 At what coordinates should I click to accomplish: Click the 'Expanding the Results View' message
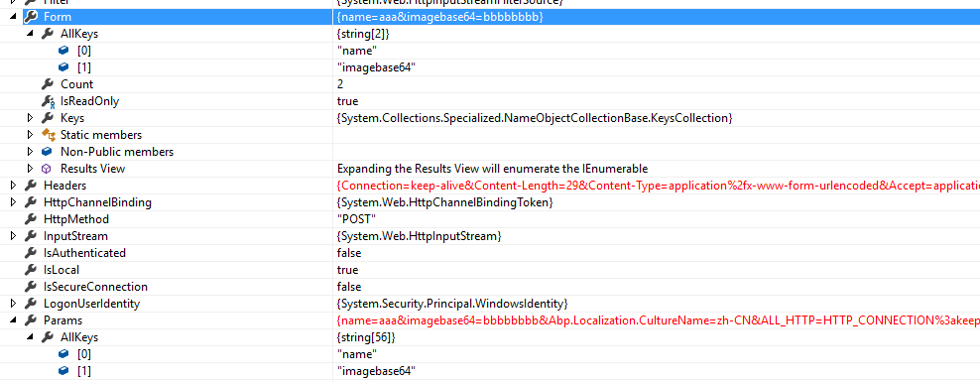click(492, 169)
